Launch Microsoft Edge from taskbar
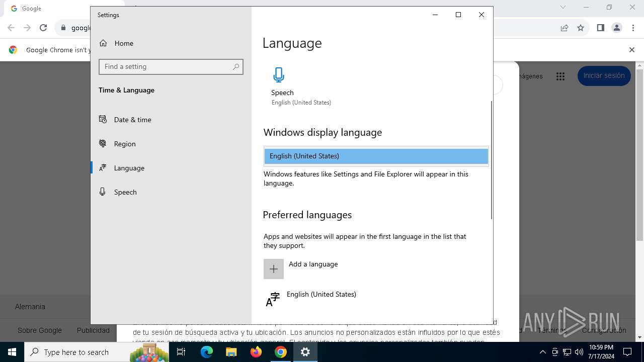 [207, 352]
